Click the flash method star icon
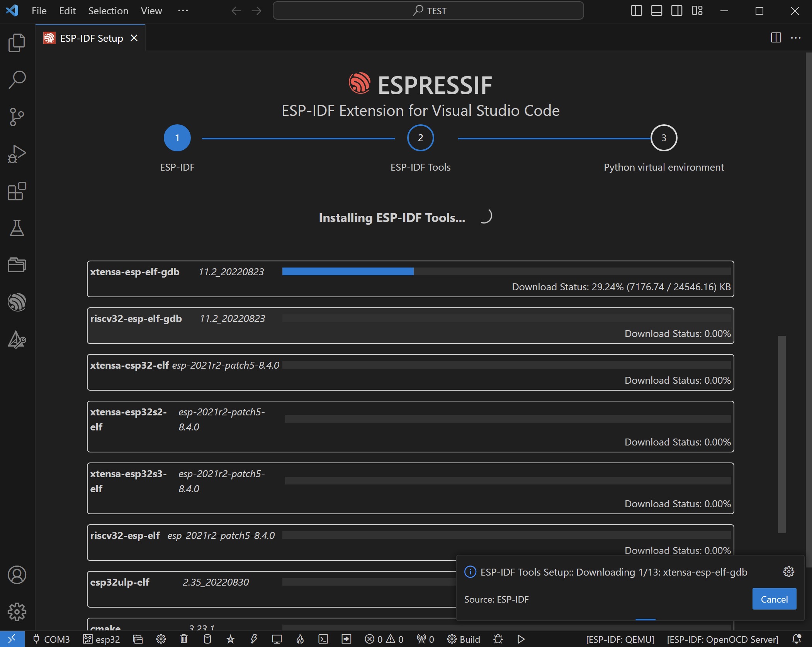This screenshot has width=812, height=647. point(231,639)
